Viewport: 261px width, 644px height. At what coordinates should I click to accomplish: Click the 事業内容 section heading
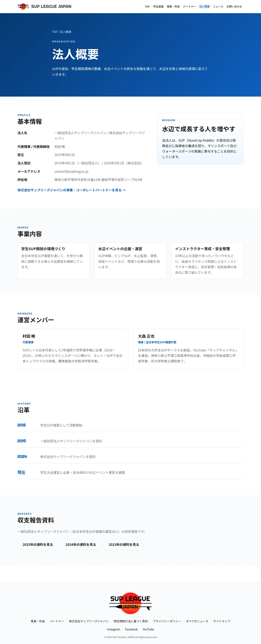(x=29, y=234)
